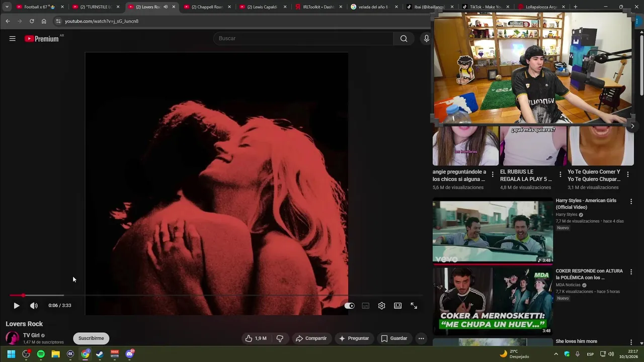
Task: Open options for Harry Styles American Girls
Action: point(631,201)
